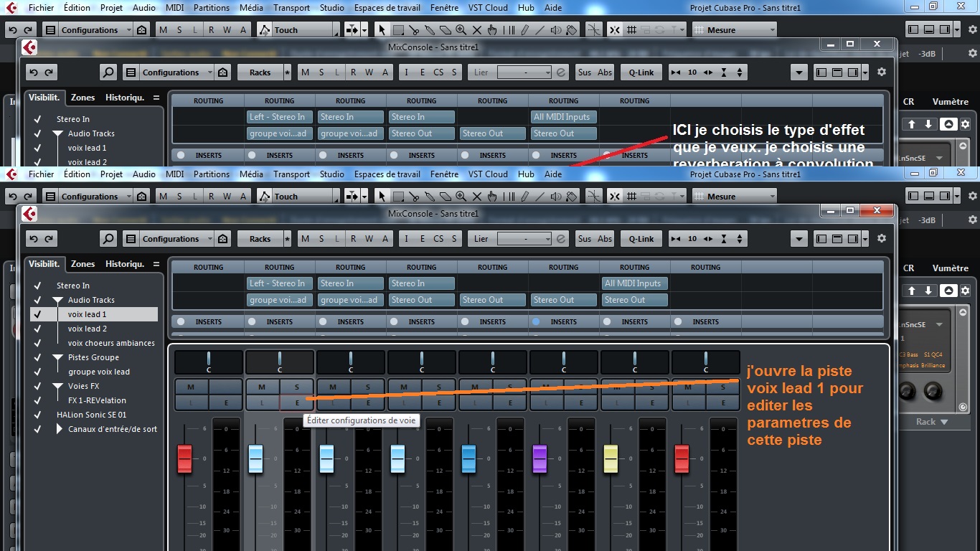Toggle visibility checkmark for voix choeurs ambiances

pyautogui.click(x=37, y=343)
